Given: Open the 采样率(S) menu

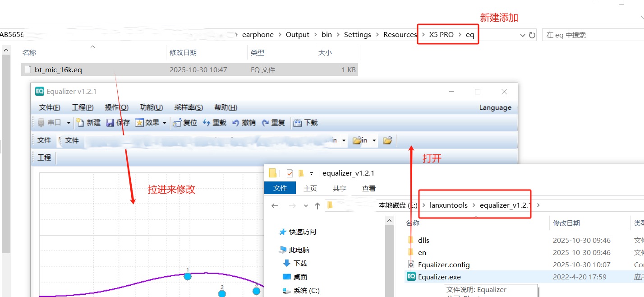Looking at the screenshot, I should 189,107.
